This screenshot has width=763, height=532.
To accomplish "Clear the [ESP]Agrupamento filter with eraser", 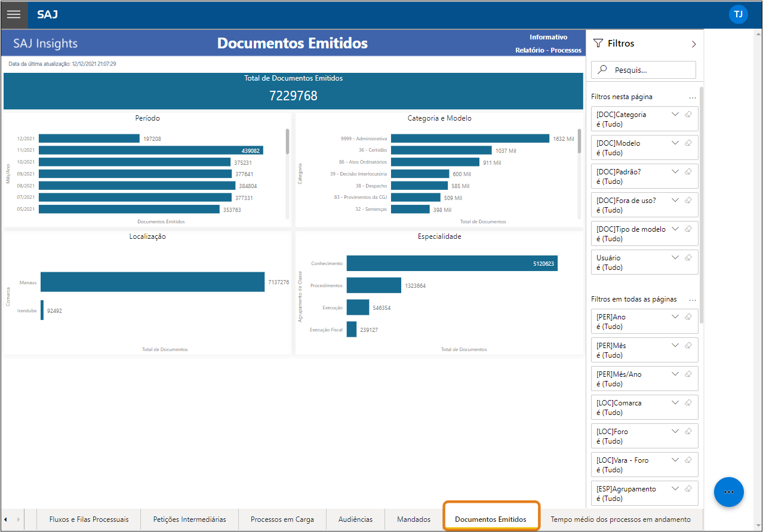I will coord(688,488).
